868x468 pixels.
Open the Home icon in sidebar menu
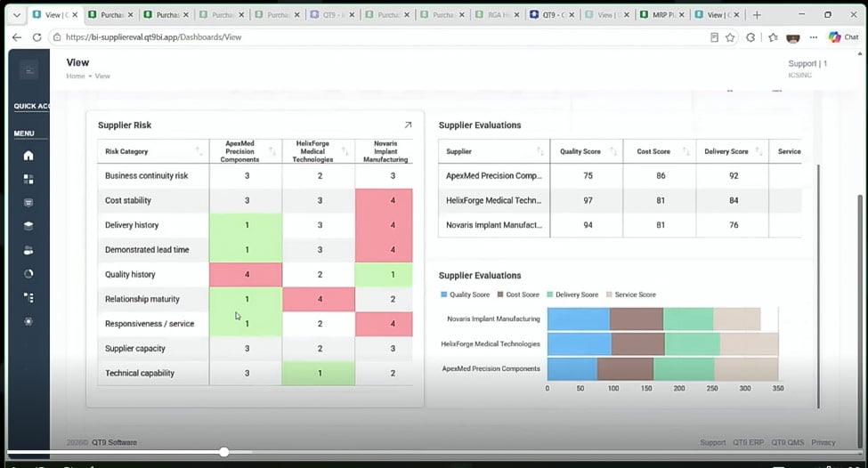click(28, 156)
